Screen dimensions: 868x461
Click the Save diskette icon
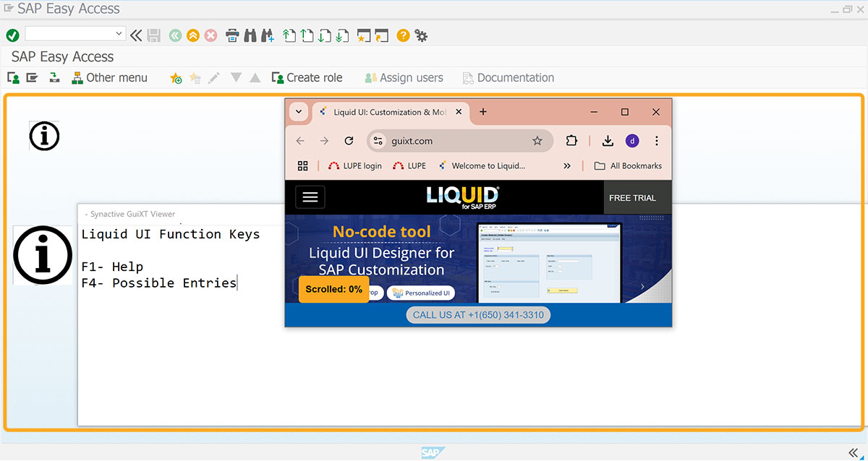(x=153, y=35)
